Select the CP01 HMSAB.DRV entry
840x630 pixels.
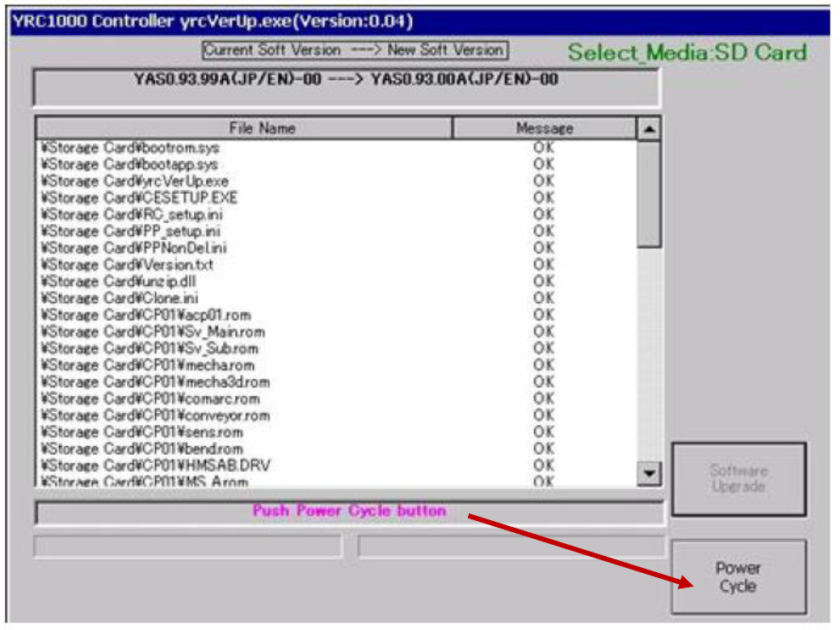point(156,466)
